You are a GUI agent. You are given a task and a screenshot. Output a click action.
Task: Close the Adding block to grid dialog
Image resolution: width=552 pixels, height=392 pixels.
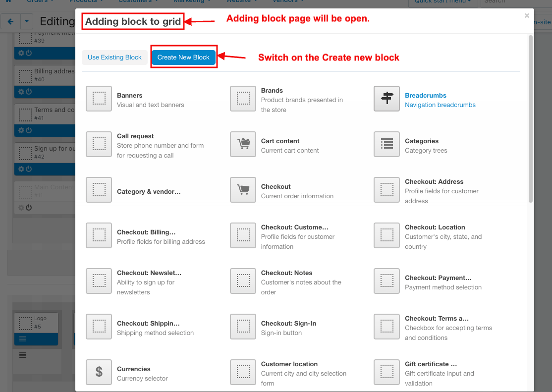point(526,16)
